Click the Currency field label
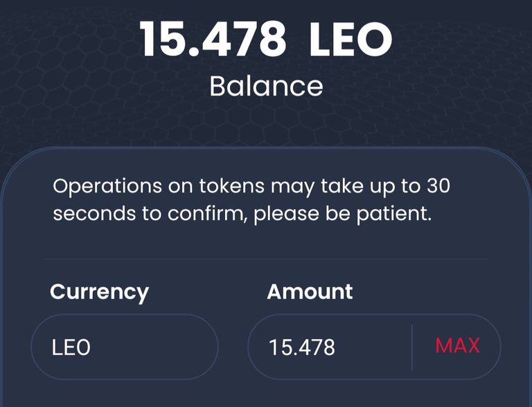532x407 pixels. 100,291
